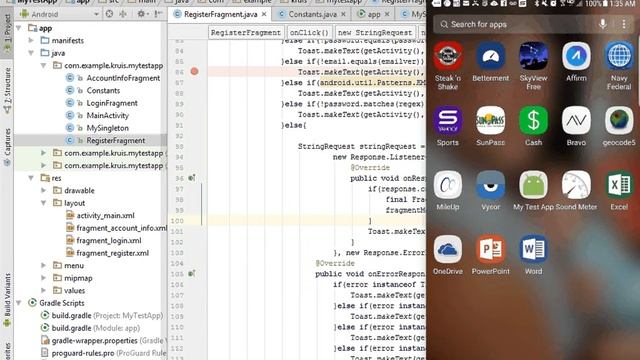The image size is (640, 360).
Task: Expand the drawable folder
Action: [44, 190]
